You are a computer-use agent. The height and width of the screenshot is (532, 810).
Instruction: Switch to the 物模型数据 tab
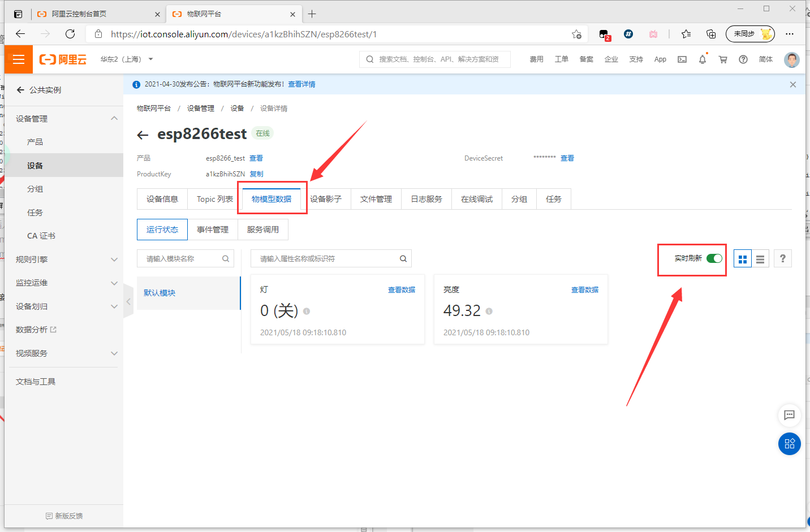pyautogui.click(x=272, y=199)
